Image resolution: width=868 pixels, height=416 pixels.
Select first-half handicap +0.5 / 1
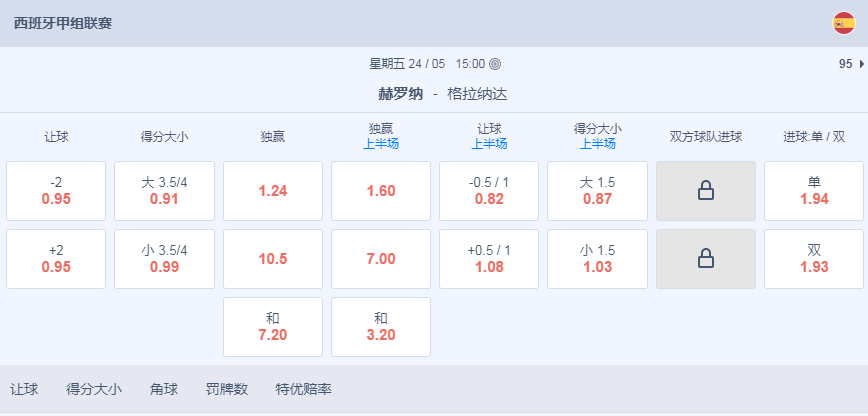(489, 259)
